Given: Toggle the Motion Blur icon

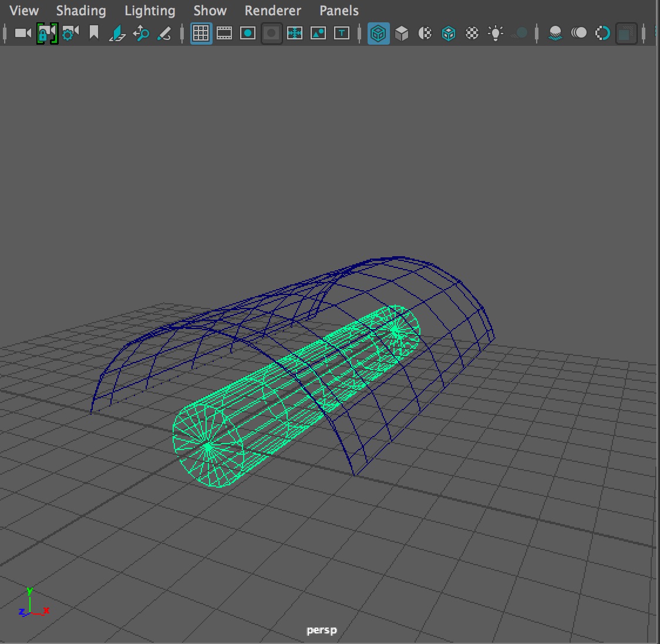Looking at the screenshot, I should point(579,33).
